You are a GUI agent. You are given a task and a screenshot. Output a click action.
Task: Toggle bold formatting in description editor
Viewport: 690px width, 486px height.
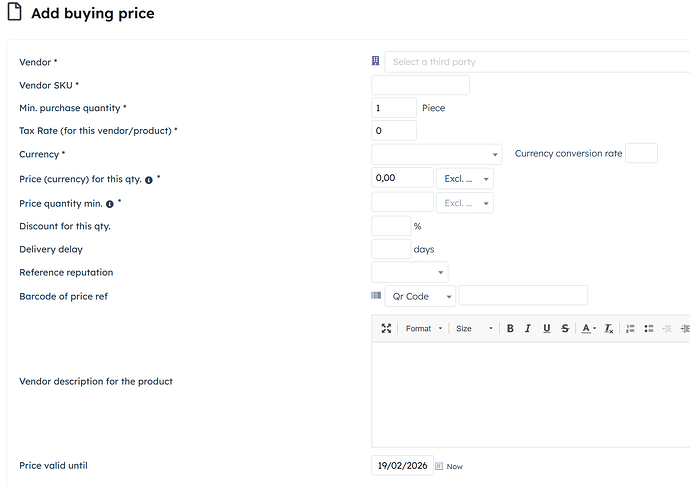click(x=510, y=328)
